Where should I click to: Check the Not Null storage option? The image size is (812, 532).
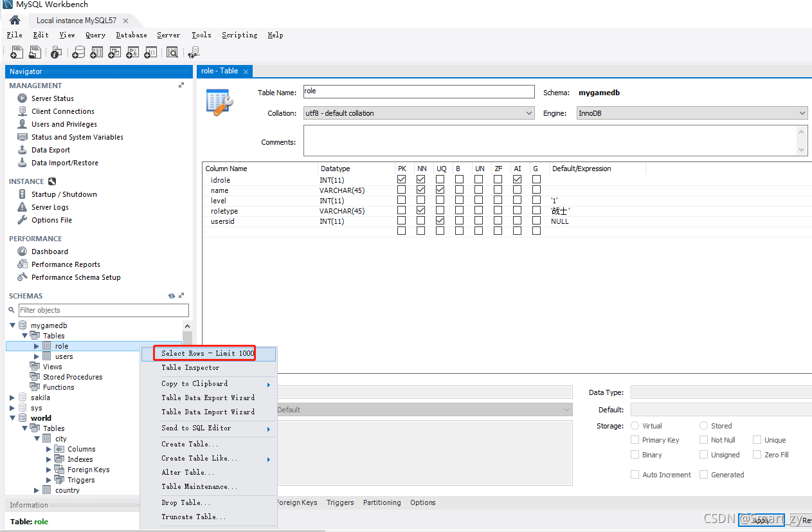coord(704,440)
